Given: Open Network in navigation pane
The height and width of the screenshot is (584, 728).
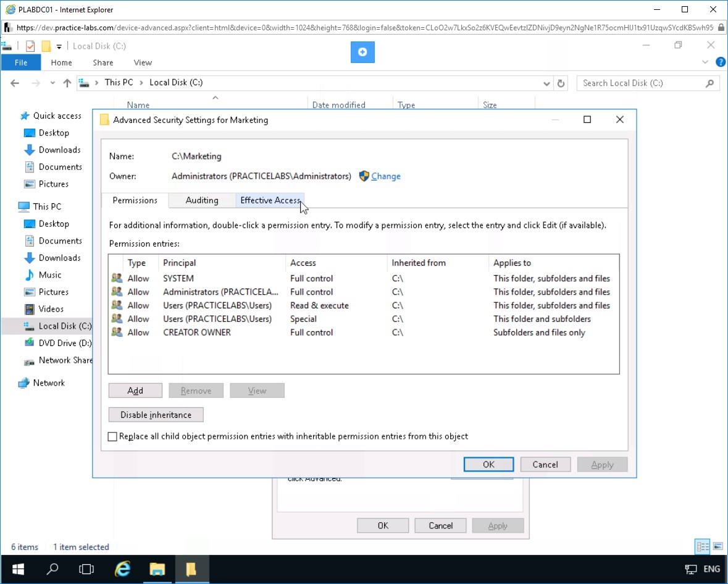Looking at the screenshot, I should coord(49,383).
